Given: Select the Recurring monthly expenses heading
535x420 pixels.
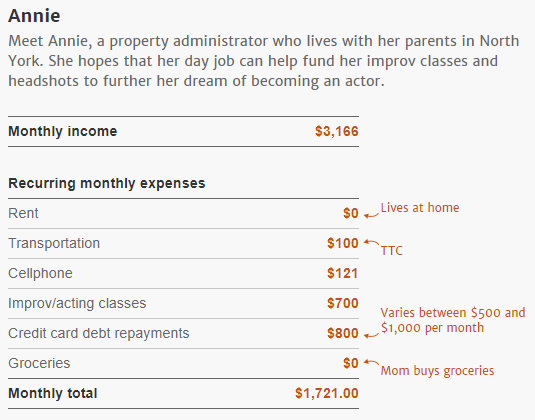Looking at the screenshot, I should pos(107,183).
